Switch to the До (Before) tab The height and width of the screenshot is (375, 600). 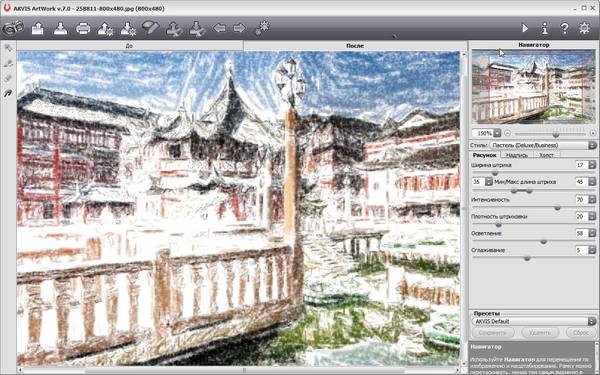(x=130, y=46)
